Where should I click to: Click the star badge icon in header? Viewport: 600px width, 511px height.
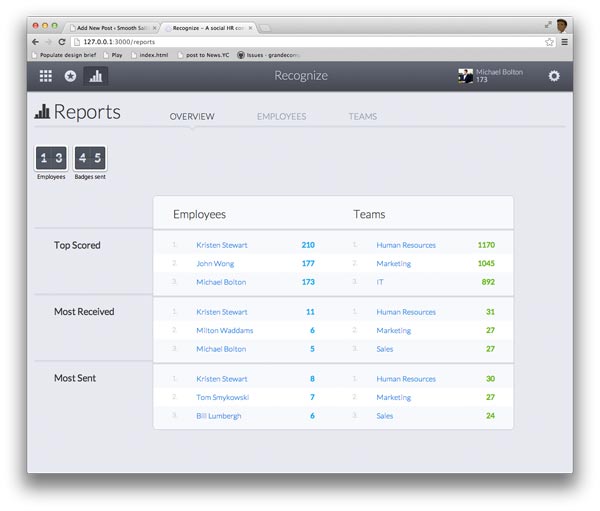(x=70, y=76)
